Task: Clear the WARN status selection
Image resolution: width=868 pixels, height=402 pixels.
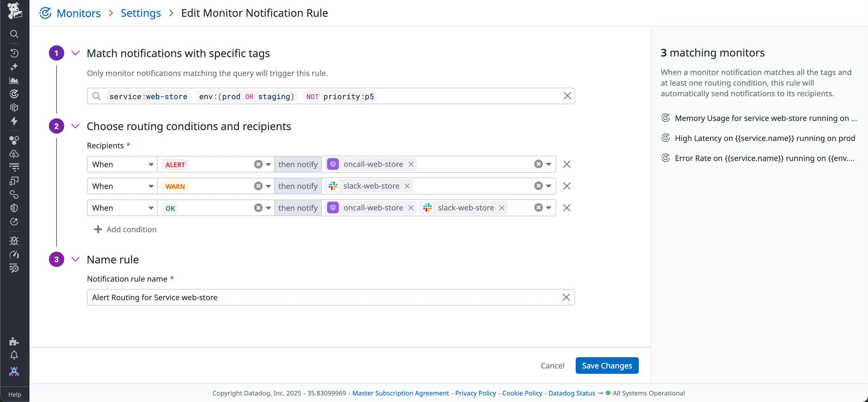Action: (x=258, y=186)
